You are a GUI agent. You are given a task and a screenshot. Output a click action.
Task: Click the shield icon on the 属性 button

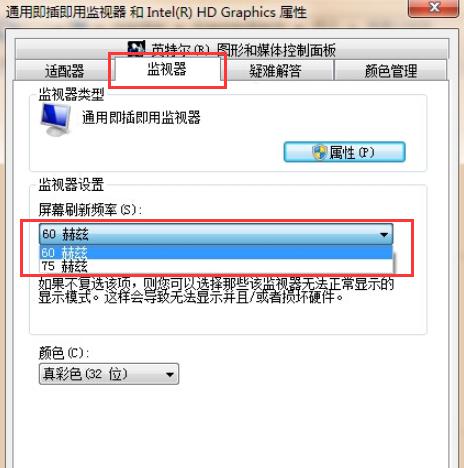[x=320, y=153]
